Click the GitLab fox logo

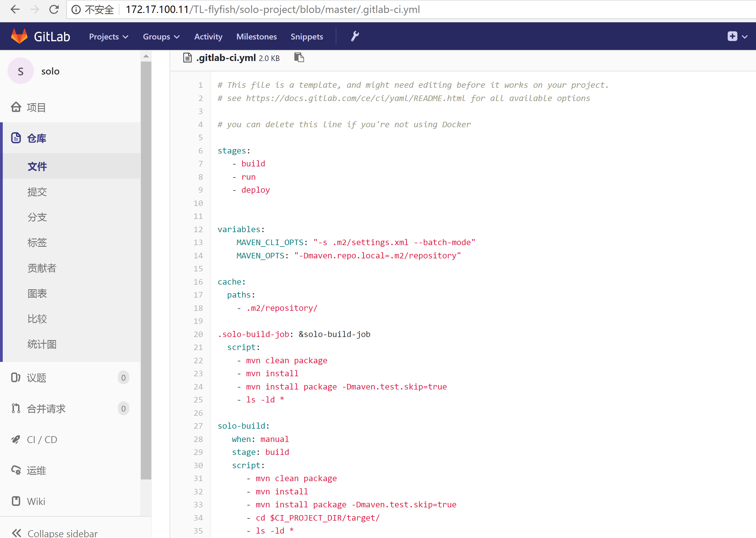(19, 36)
